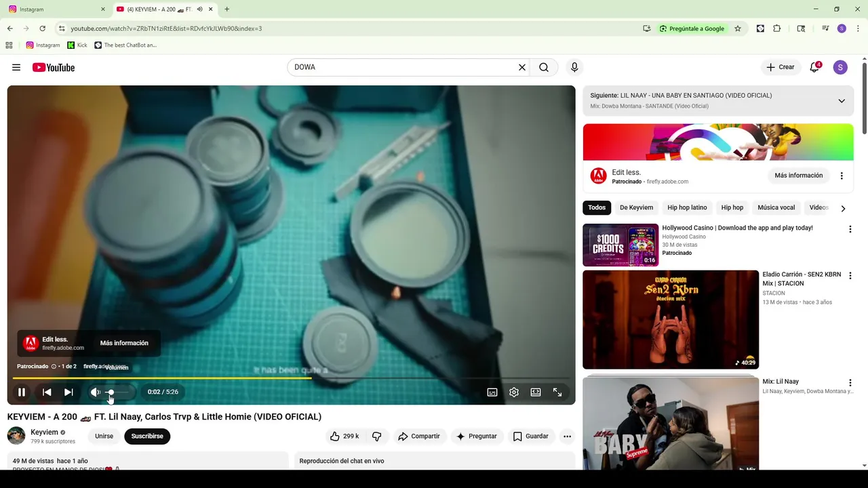Click the Preguntar button
868x488 pixels.
click(x=476, y=436)
